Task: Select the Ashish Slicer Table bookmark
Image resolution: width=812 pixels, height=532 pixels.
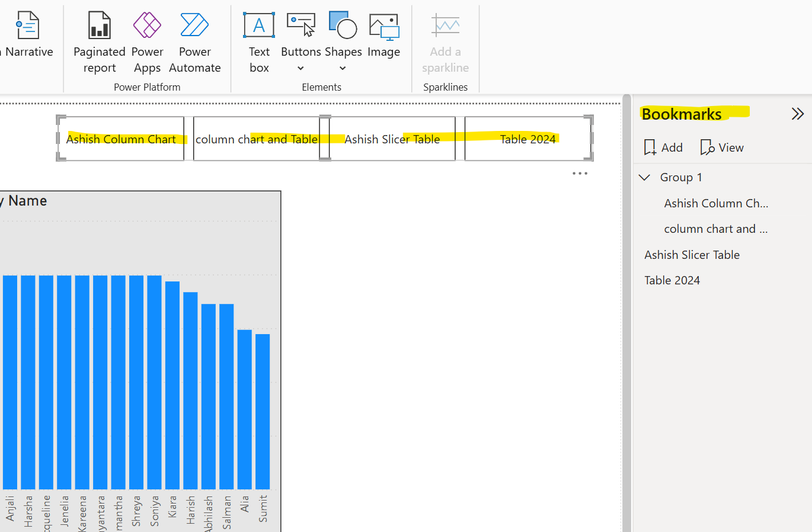Action: (x=692, y=254)
